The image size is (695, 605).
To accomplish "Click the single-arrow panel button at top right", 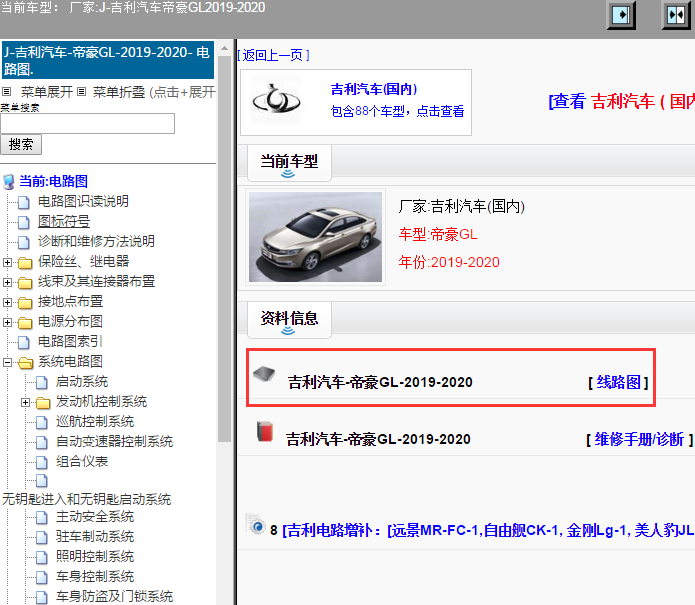I will coord(621,15).
